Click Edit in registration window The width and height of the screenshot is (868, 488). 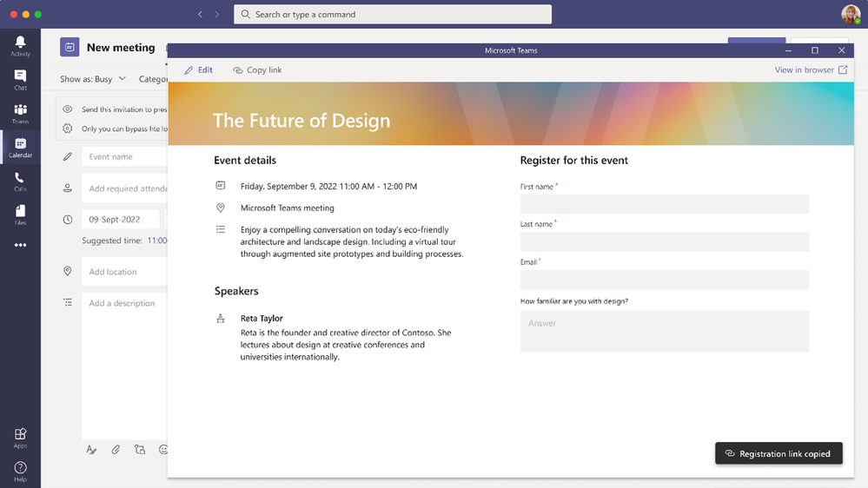pyautogui.click(x=198, y=69)
